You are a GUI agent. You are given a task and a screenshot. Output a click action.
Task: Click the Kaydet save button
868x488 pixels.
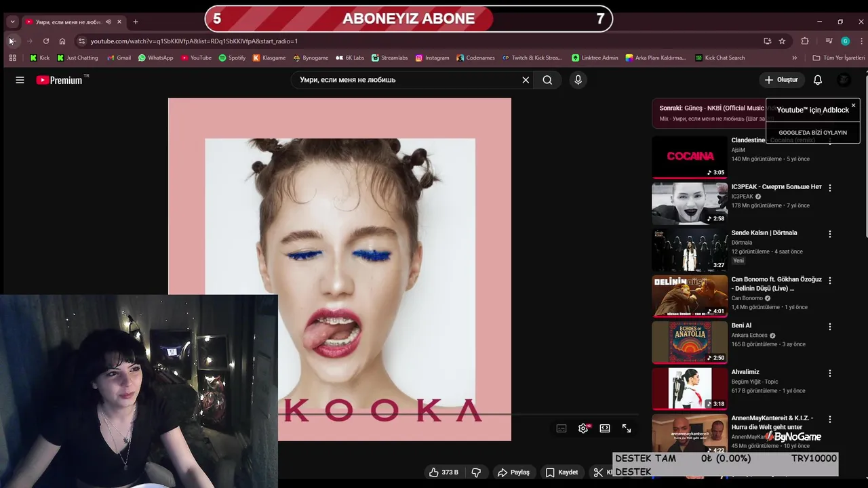562,472
